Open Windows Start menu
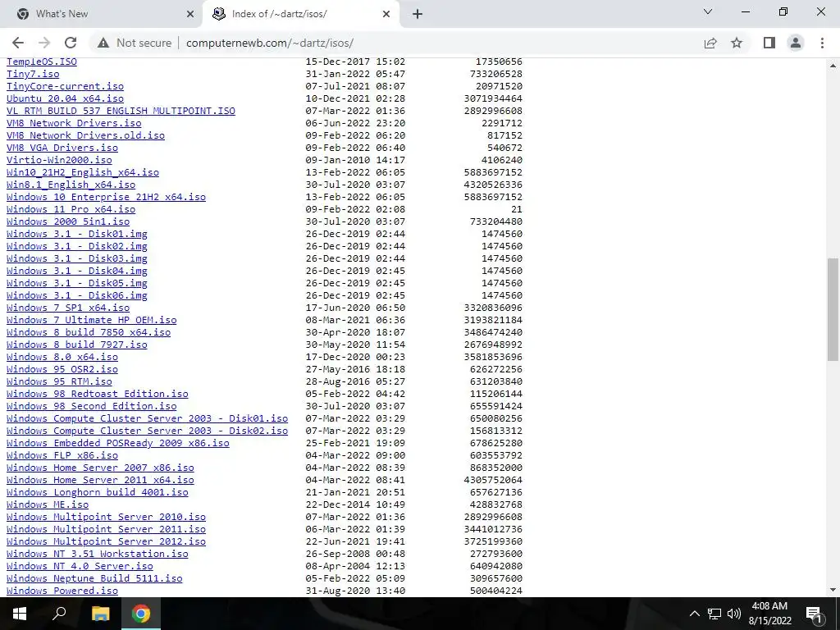Viewport: 840px width, 630px height. point(20,614)
